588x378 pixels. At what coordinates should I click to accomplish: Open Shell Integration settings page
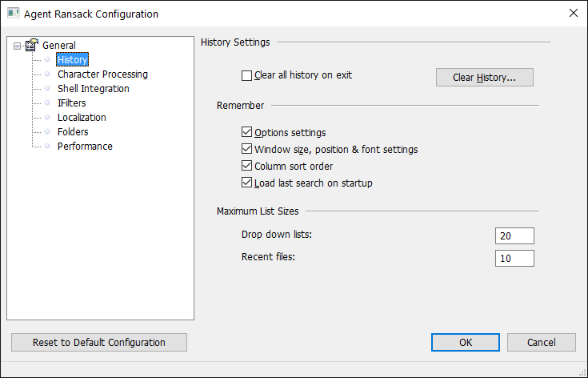[x=94, y=89]
